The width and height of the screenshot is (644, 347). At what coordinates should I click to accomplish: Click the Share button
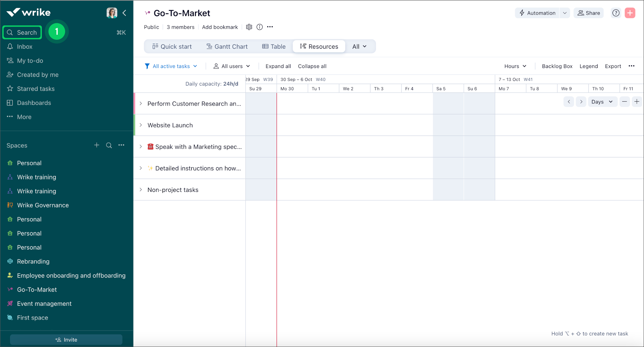589,13
